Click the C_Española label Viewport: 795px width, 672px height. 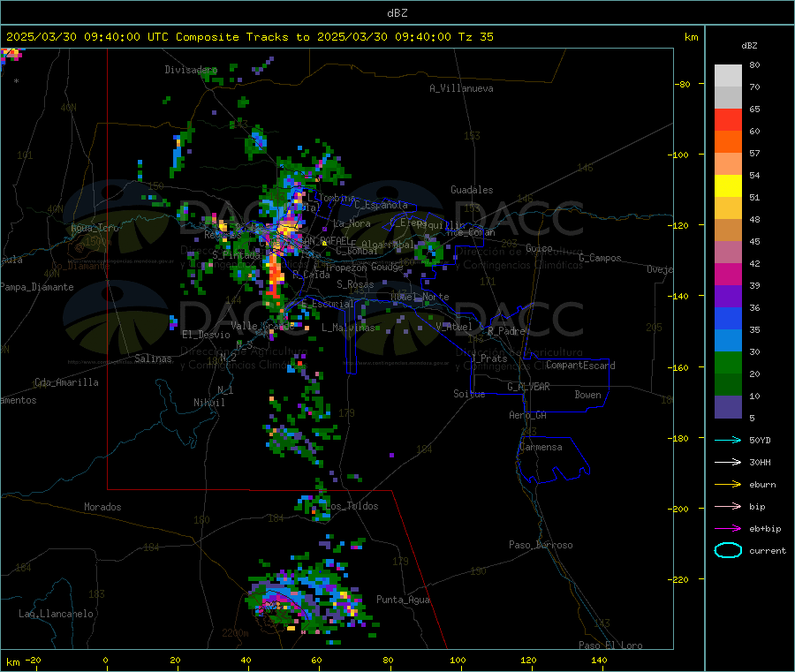pyautogui.click(x=382, y=205)
